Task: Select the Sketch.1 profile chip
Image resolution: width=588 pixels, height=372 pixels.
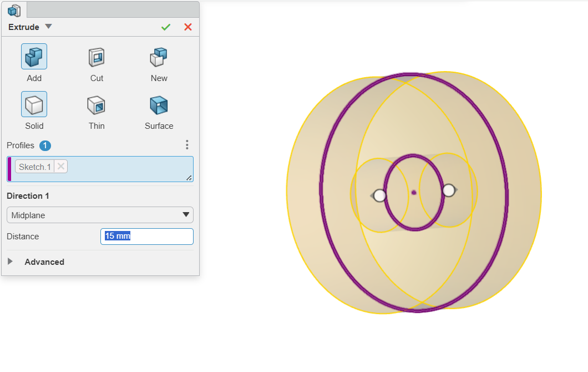Action: point(35,167)
